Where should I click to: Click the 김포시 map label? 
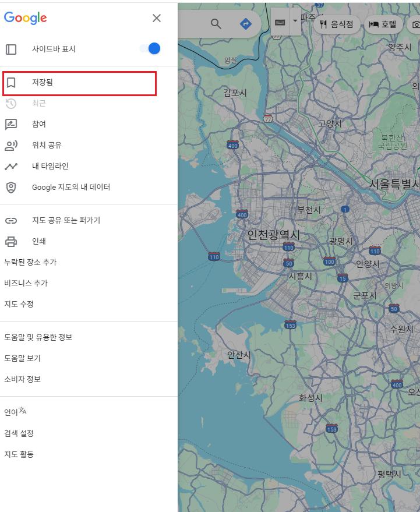tap(235, 93)
